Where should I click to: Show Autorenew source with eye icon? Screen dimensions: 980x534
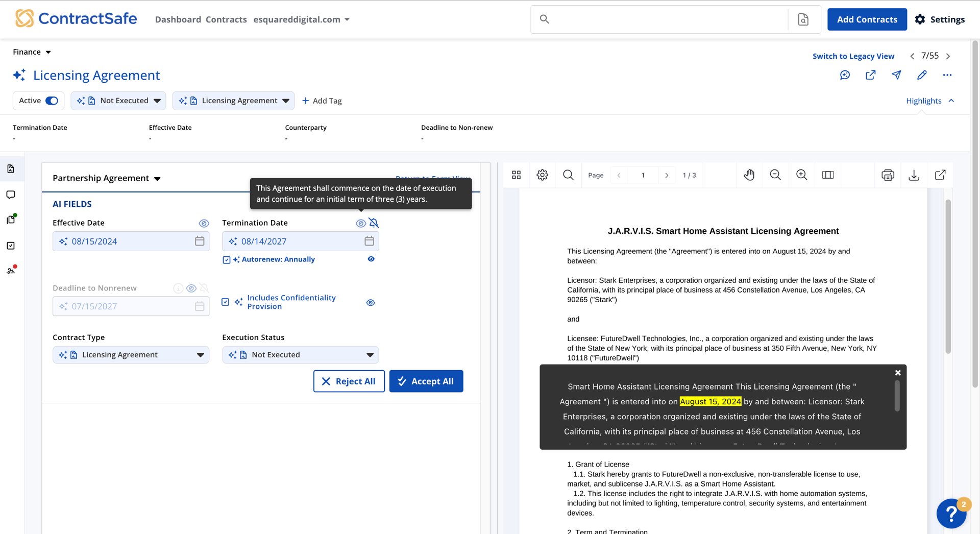pyautogui.click(x=371, y=259)
